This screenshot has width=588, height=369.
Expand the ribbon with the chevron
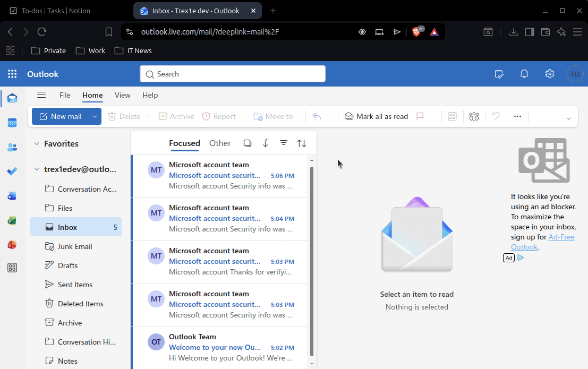568,118
